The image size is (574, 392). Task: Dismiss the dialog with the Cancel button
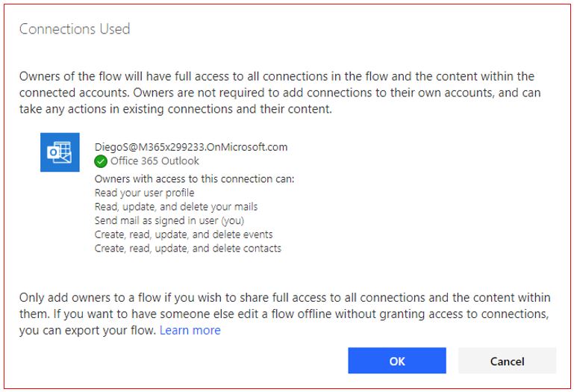click(x=507, y=361)
